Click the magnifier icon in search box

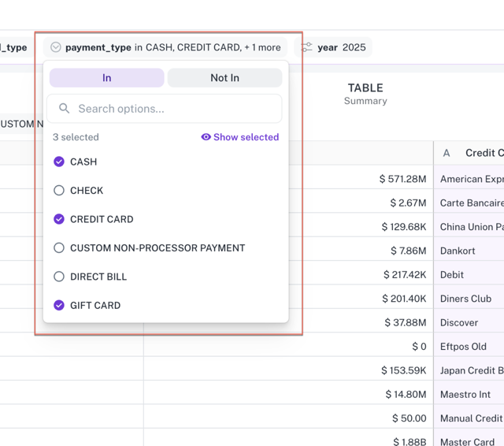point(65,109)
